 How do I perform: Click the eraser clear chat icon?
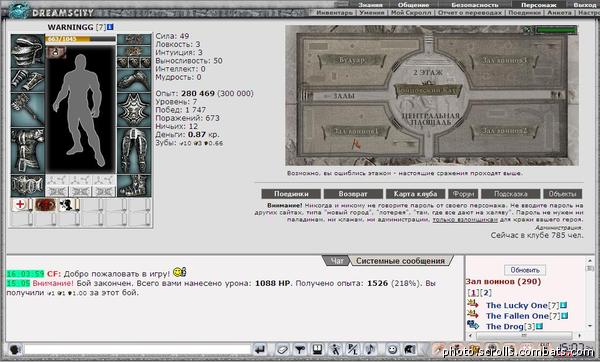pyautogui.click(x=282, y=349)
